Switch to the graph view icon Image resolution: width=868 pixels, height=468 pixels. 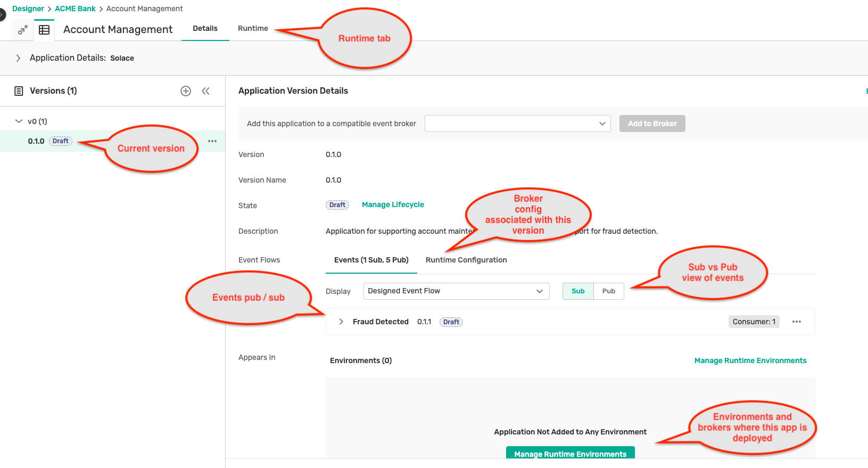22,30
